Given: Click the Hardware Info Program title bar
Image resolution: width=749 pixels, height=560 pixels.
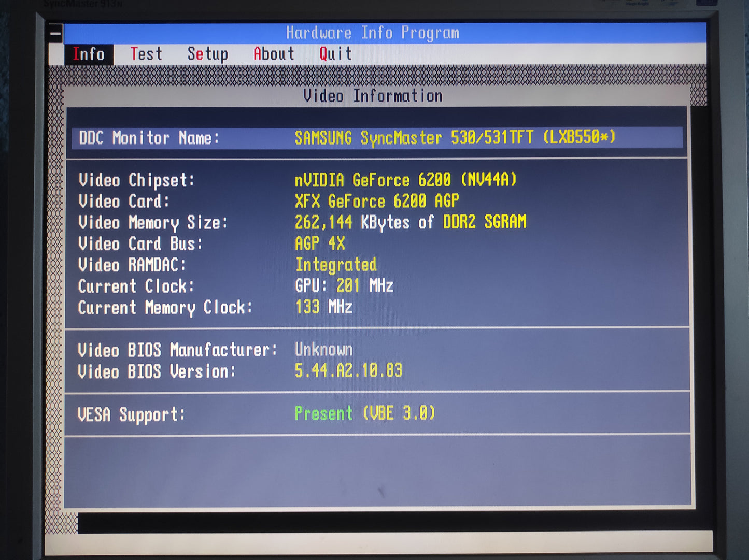Looking at the screenshot, I should click(x=373, y=33).
